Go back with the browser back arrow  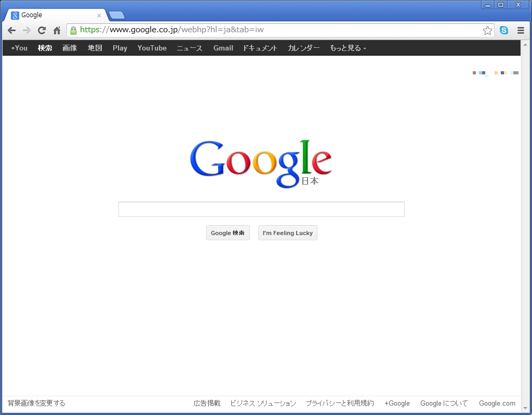tap(11, 31)
